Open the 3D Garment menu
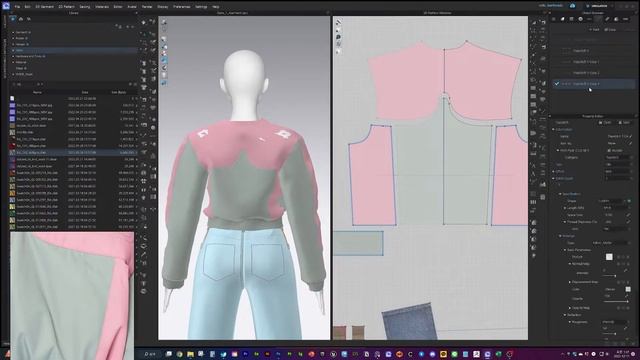This screenshot has height=360, width=640. (44, 7)
